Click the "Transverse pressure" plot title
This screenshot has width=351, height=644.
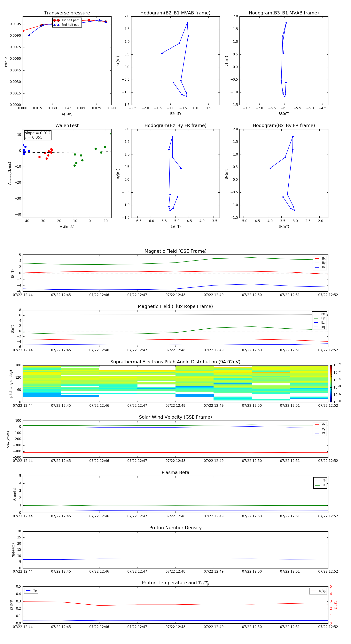pos(67,13)
